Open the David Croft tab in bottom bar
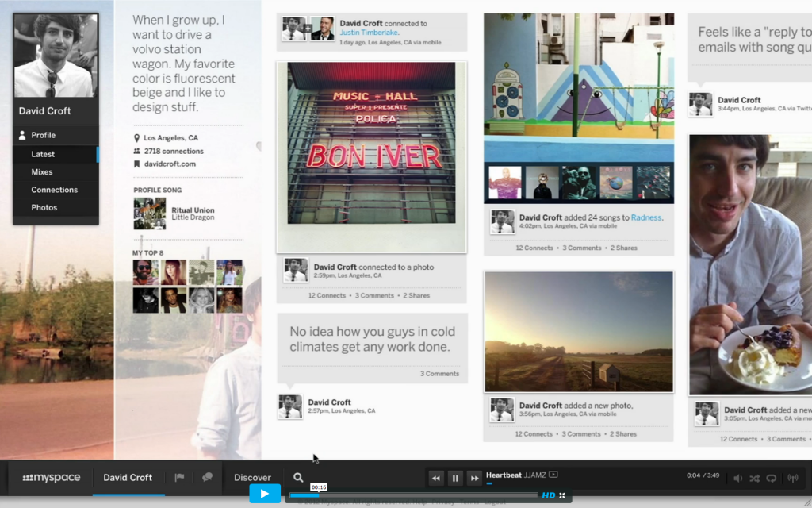Screen dimensions: 812x508 (128, 477)
